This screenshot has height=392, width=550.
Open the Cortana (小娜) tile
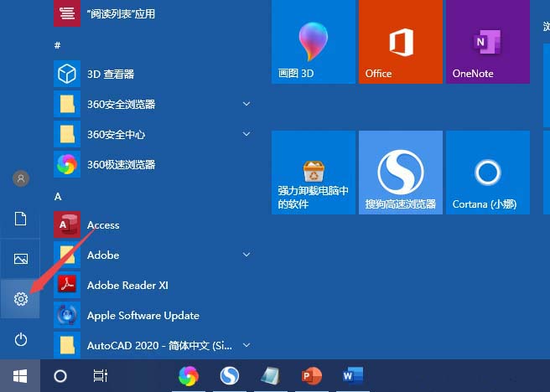(488, 173)
